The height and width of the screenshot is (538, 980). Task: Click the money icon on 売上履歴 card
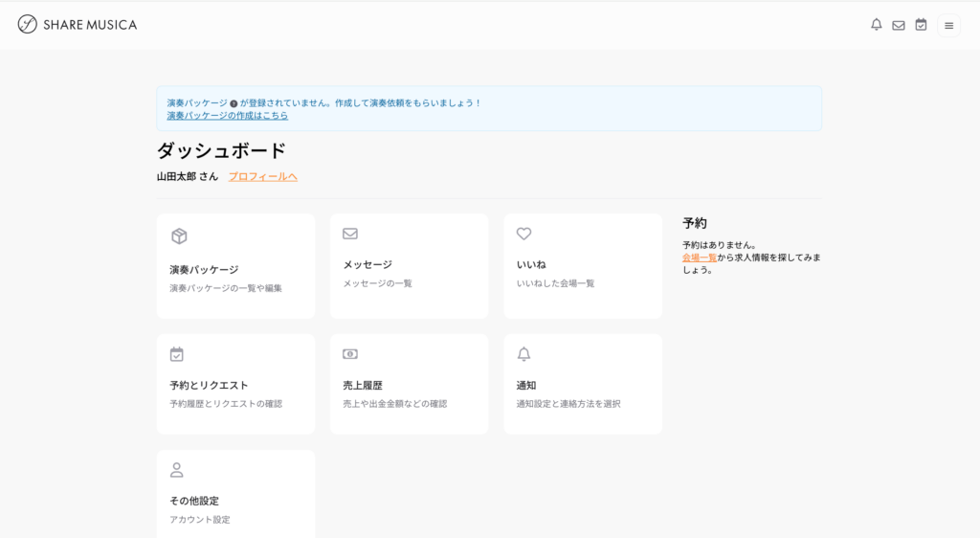(x=350, y=354)
